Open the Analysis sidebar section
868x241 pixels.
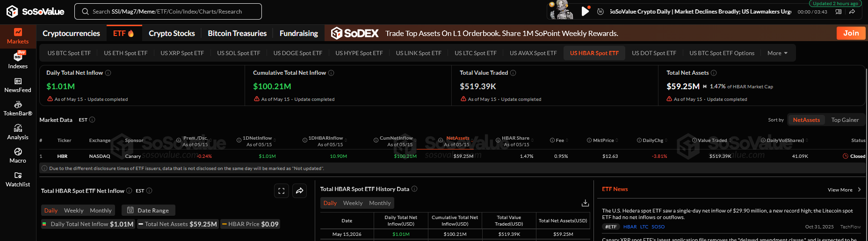click(18, 132)
